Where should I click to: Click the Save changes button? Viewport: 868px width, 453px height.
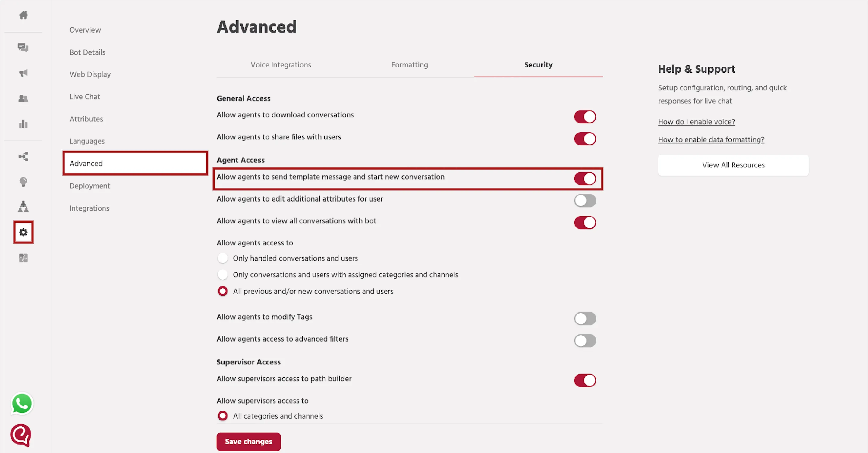(249, 442)
